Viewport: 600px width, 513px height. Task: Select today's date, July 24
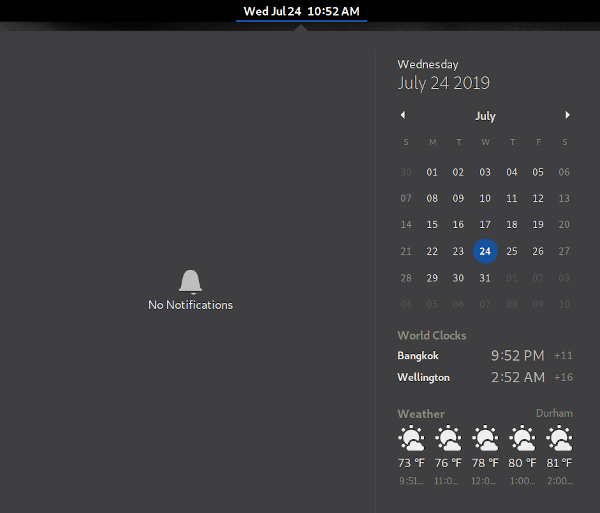coord(485,251)
